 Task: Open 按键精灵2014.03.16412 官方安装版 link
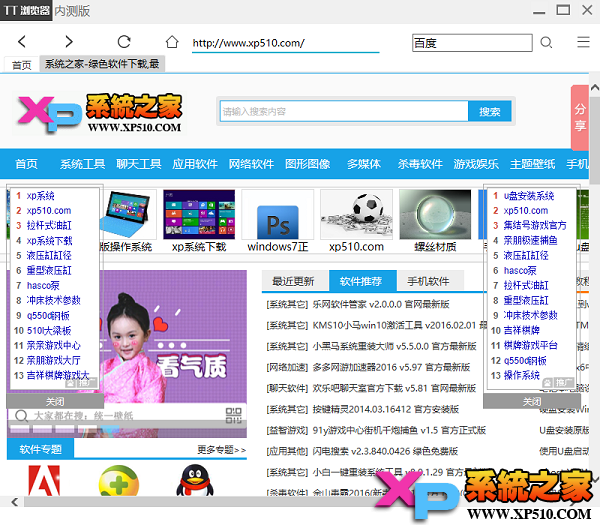pos(386,409)
